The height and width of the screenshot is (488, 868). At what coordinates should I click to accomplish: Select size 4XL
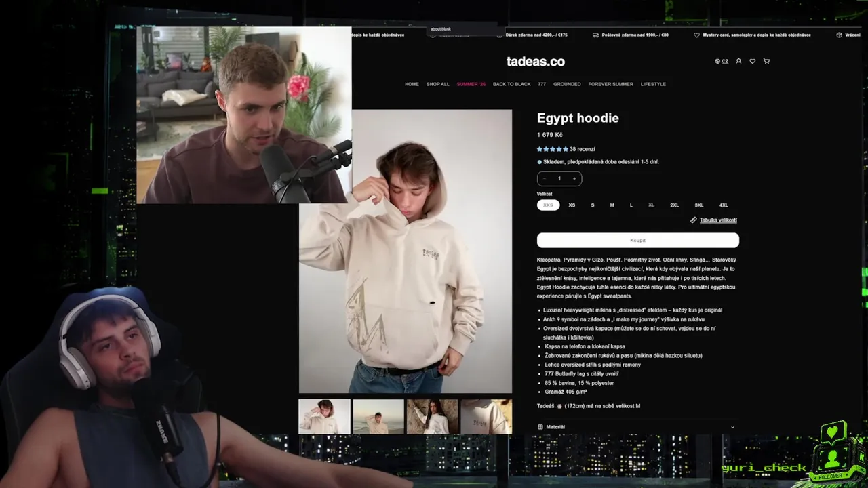[724, 205]
